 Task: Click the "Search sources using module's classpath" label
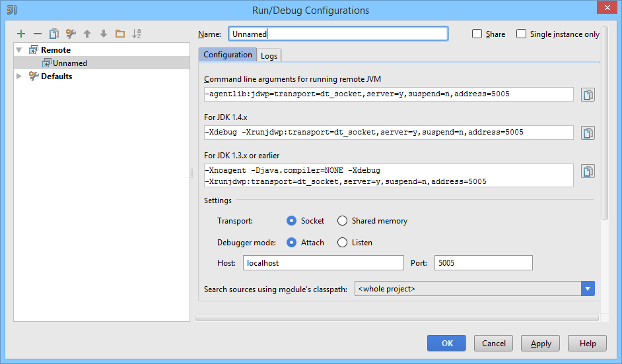pyautogui.click(x=276, y=289)
